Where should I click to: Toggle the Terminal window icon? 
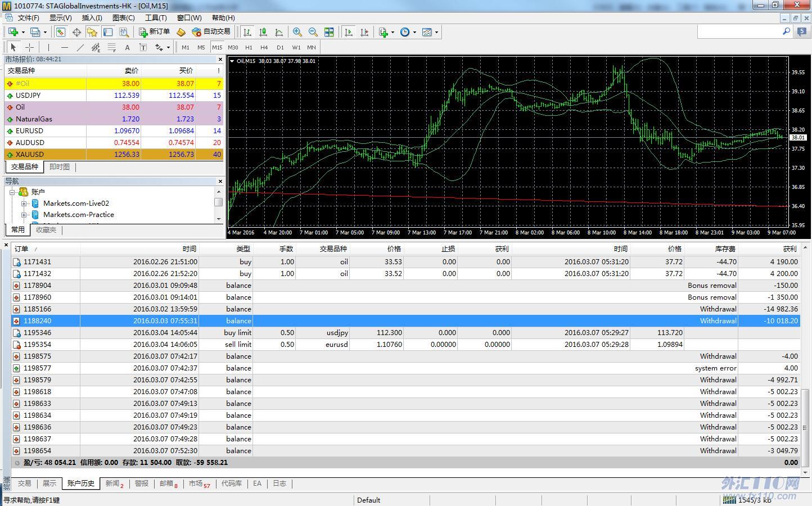108,32
